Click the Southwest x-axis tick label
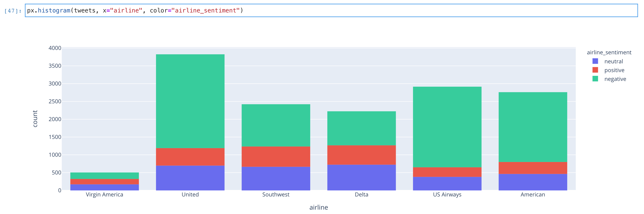The width and height of the screenshot is (644, 214). pos(276,194)
